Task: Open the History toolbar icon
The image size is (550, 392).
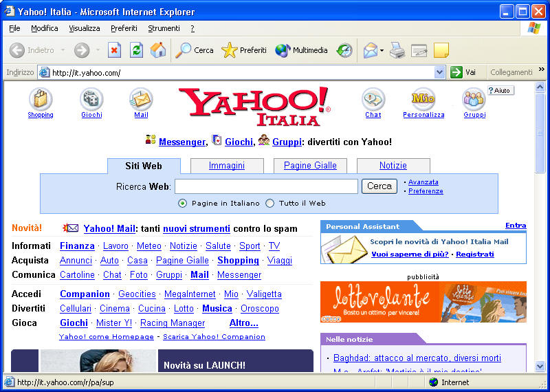Action: tap(344, 50)
